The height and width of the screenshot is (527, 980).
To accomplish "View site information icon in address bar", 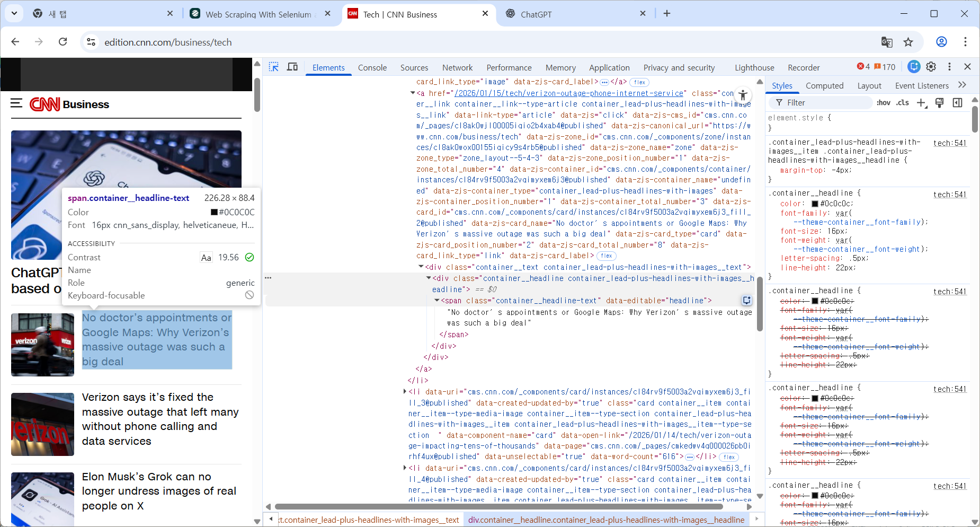I will point(91,42).
